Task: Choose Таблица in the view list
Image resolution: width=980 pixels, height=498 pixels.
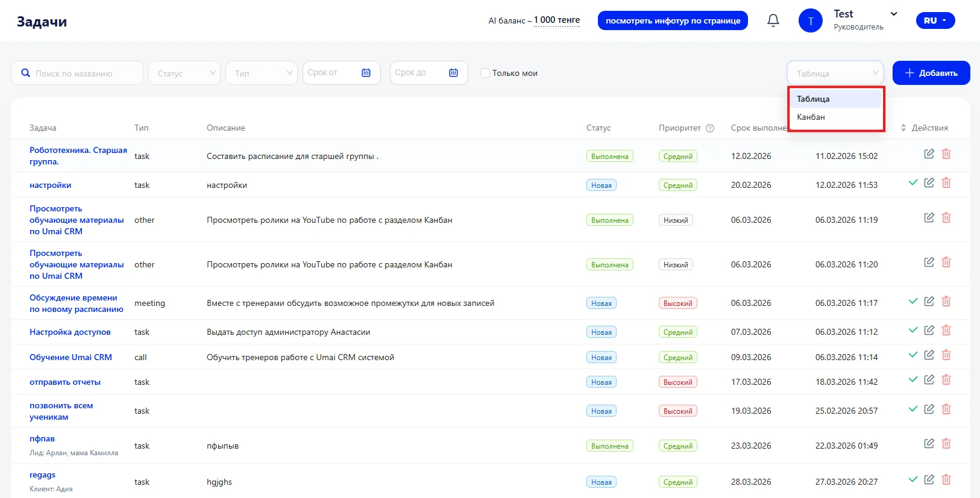Action: pyautogui.click(x=835, y=99)
